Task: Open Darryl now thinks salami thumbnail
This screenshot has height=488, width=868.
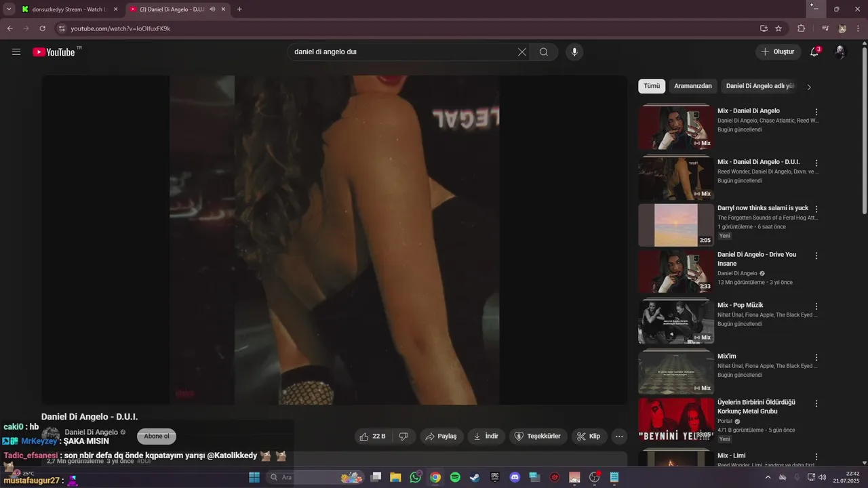Action: [676, 225]
